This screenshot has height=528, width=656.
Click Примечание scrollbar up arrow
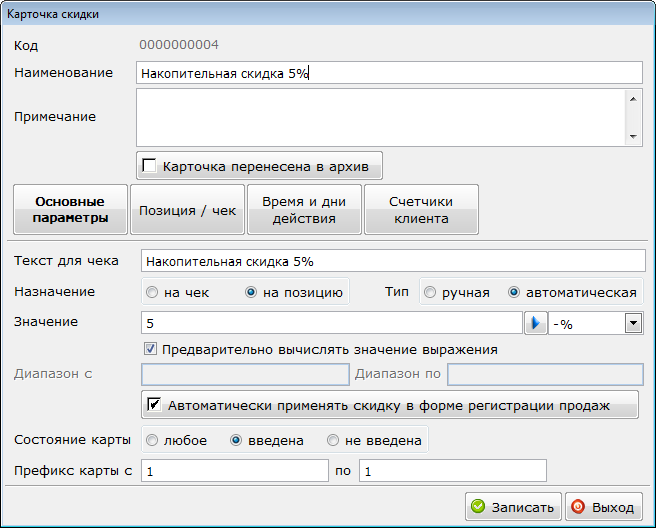pyautogui.click(x=633, y=99)
